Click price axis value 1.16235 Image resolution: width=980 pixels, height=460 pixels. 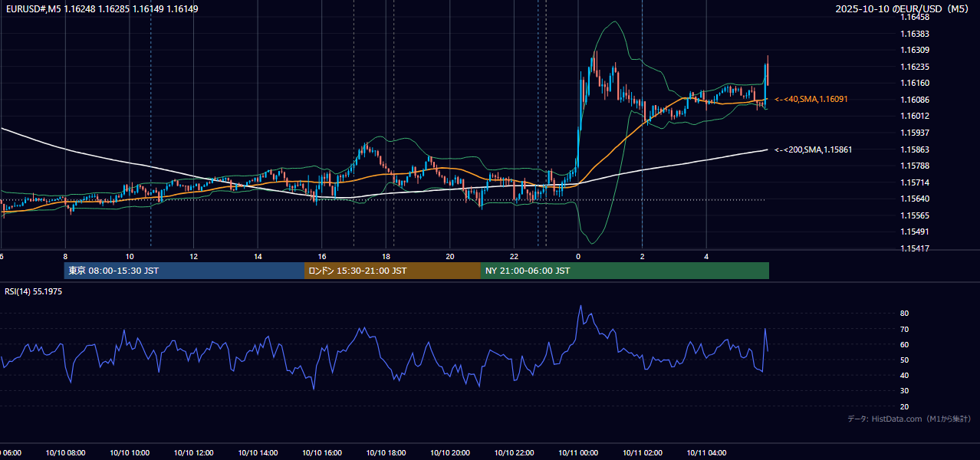point(915,67)
